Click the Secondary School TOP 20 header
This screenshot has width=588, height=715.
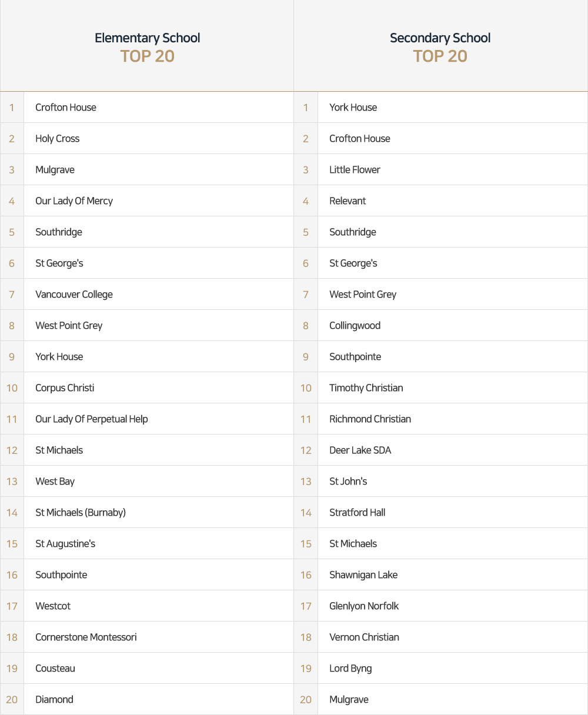click(x=440, y=47)
